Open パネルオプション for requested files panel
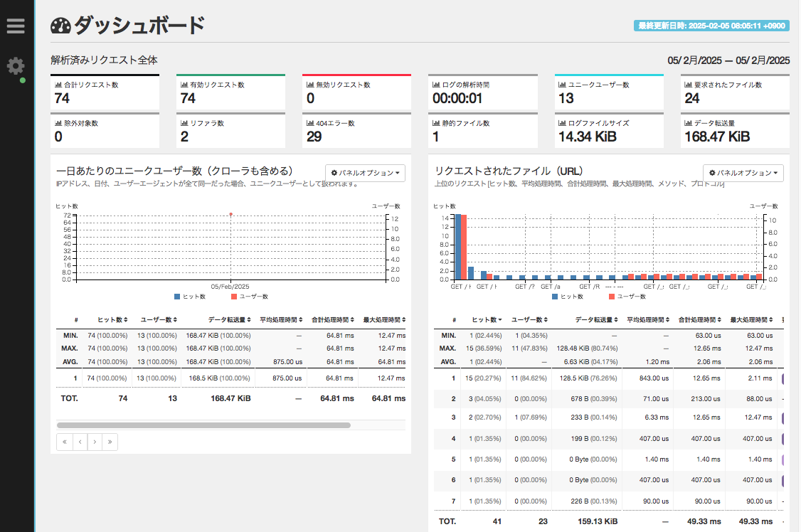The width and height of the screenshot is (801, 532). [745, 173]
